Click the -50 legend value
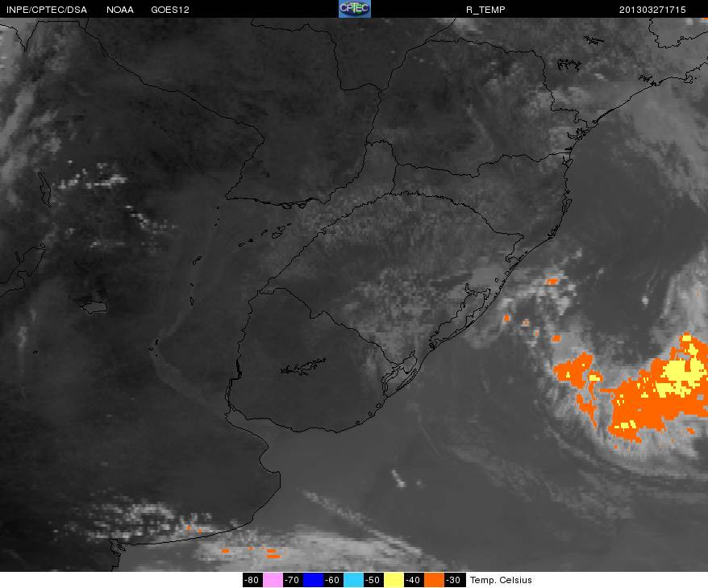This screenshot has height=588, width=708. point(374,580)
